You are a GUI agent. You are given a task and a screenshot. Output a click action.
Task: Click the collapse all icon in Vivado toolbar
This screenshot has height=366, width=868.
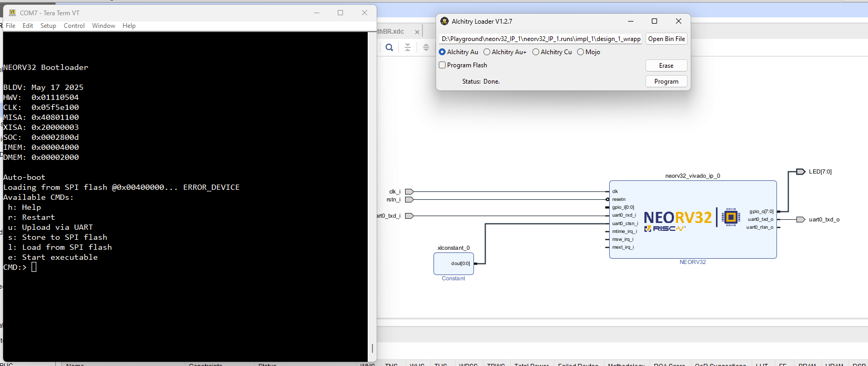pos(408,47)
